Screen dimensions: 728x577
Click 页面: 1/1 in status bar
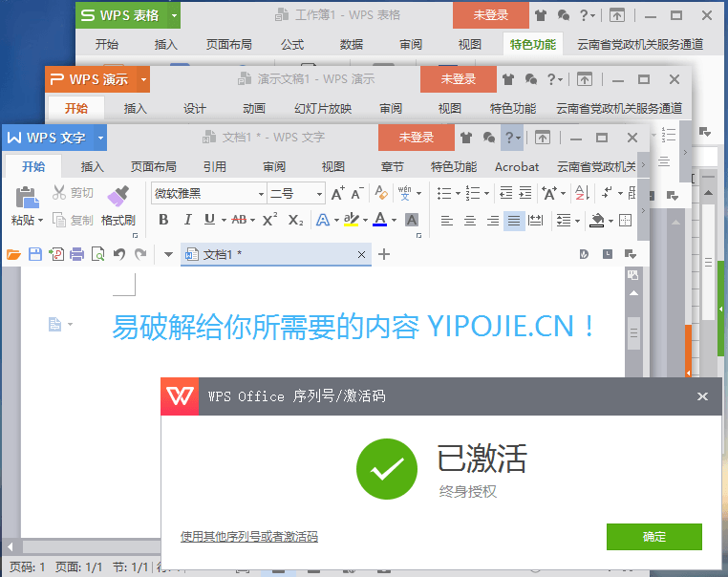pyautogui.click(x=79, y=567)
